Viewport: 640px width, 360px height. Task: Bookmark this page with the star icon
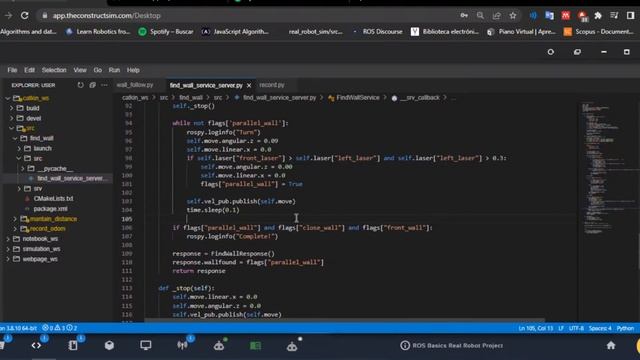(513, 16)
